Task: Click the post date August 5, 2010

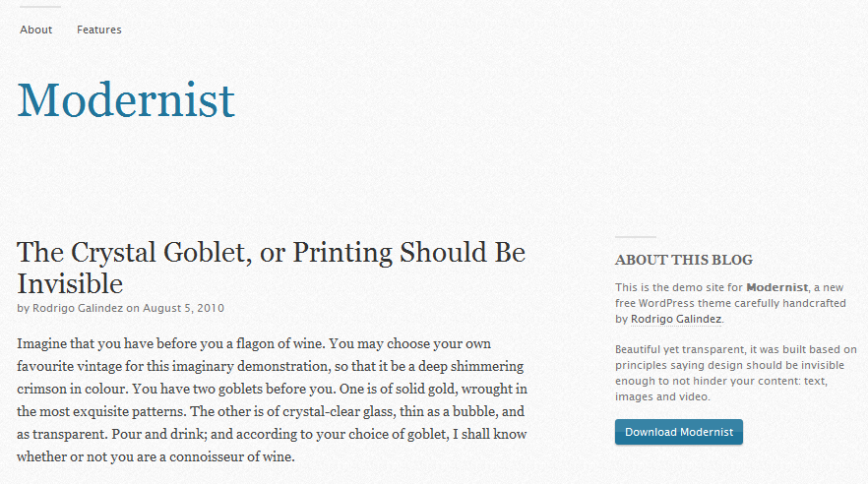Action: point(183,308)
